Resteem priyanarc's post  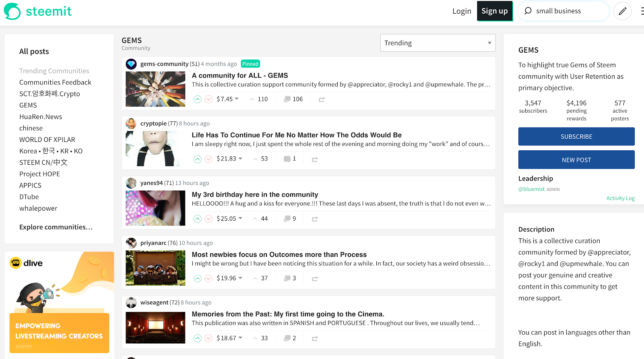coord(315,279)
